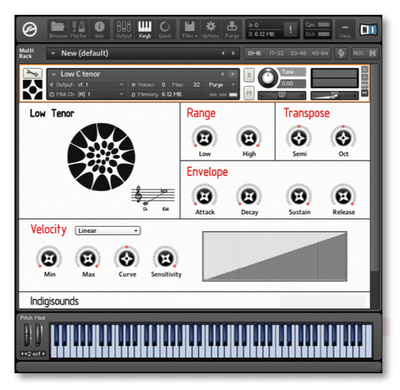Click the Mod wheel
The image size is (400, 390).
click(39, 335)
